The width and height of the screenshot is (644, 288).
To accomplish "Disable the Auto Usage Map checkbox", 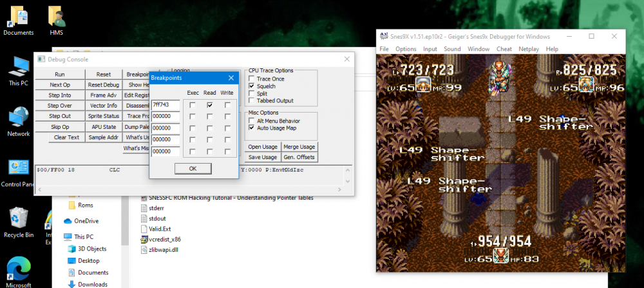I will click(251, 128).
